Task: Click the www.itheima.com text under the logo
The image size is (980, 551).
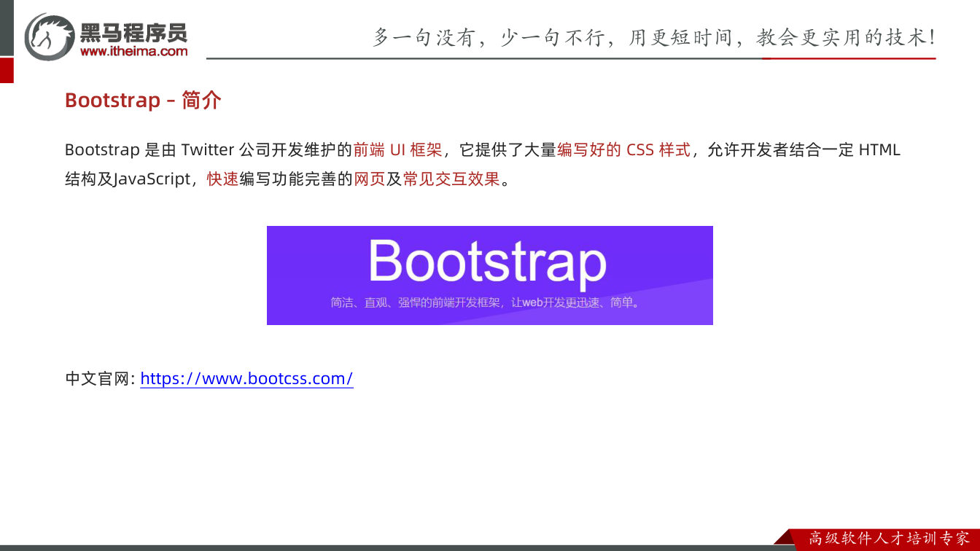Action: click(133, 51)
